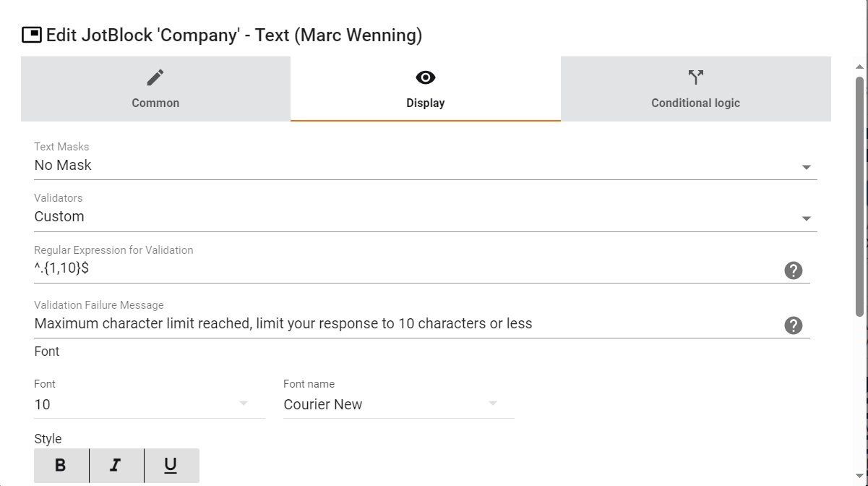Viewport: 868px width, 486px height.
Task: Open the Font name dropdown showing Courier New
Action: (x=398, y=404)
